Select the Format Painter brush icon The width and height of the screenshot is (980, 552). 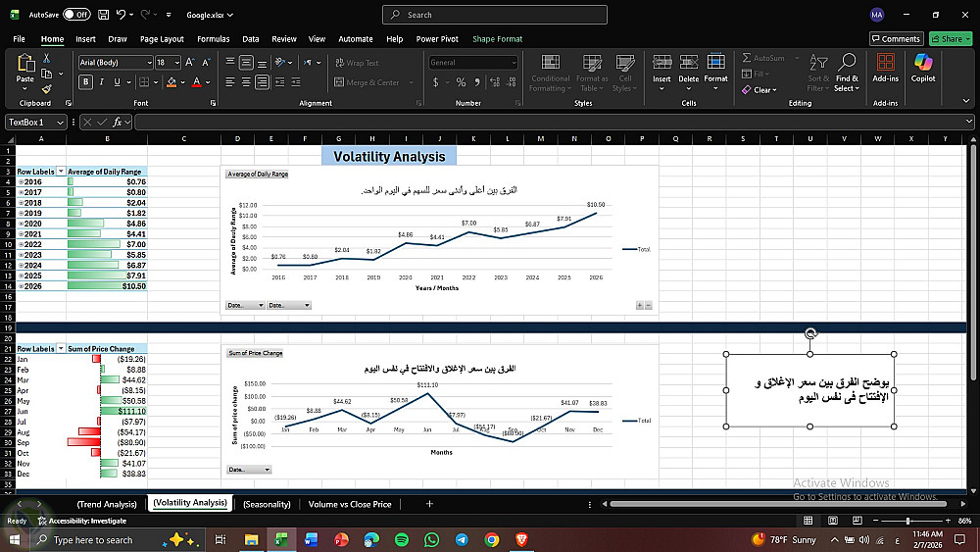pos(46,89)
